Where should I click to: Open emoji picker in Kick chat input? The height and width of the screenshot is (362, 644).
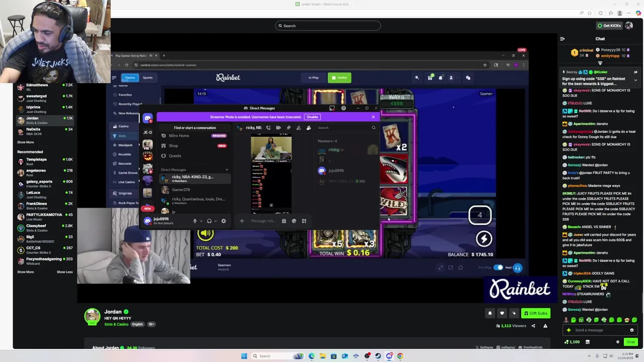(x=632, y=330)
